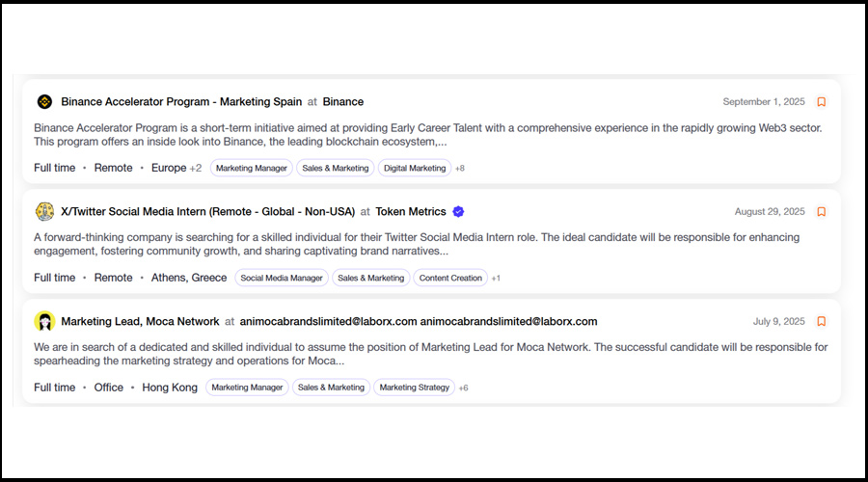Expand the +1 extra tag on Twitter Intern job
The width and height of the screenshot is (868, 482).
tap(496, 279)
